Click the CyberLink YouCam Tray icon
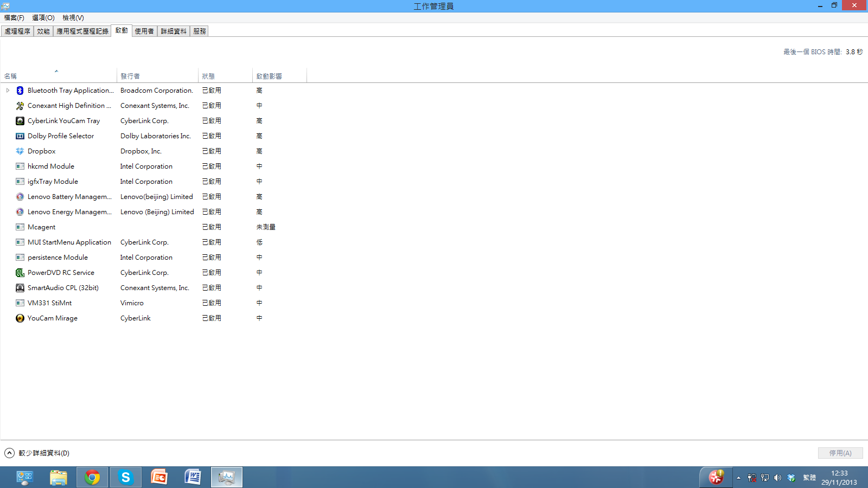The image size is (868, 488). (20, 121)
